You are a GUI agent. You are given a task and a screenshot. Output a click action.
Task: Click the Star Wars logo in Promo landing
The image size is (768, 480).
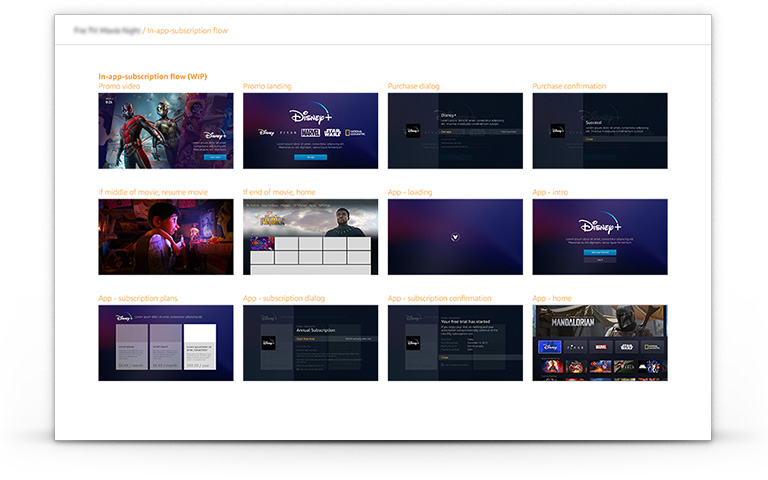point(332,133)
